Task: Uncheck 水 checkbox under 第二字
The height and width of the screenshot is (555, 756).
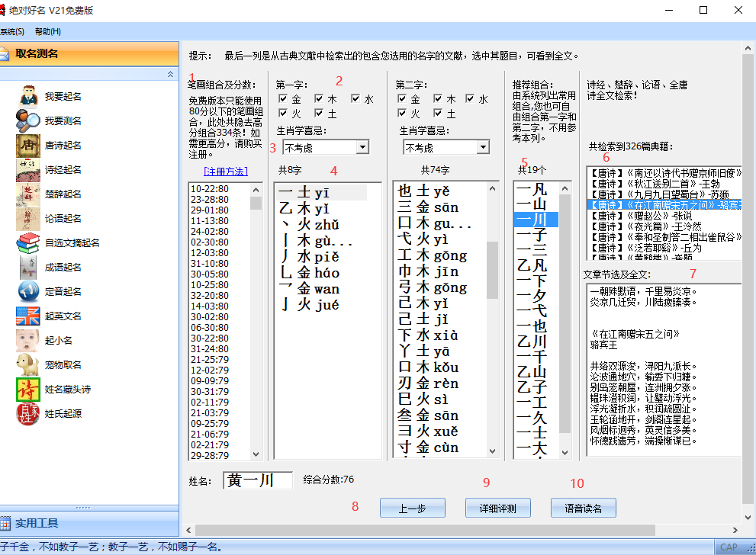Action: click(x=471, y=99)
